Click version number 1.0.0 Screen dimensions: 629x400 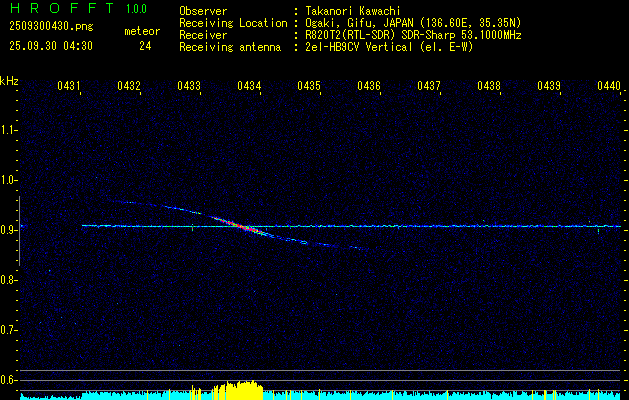136,9
